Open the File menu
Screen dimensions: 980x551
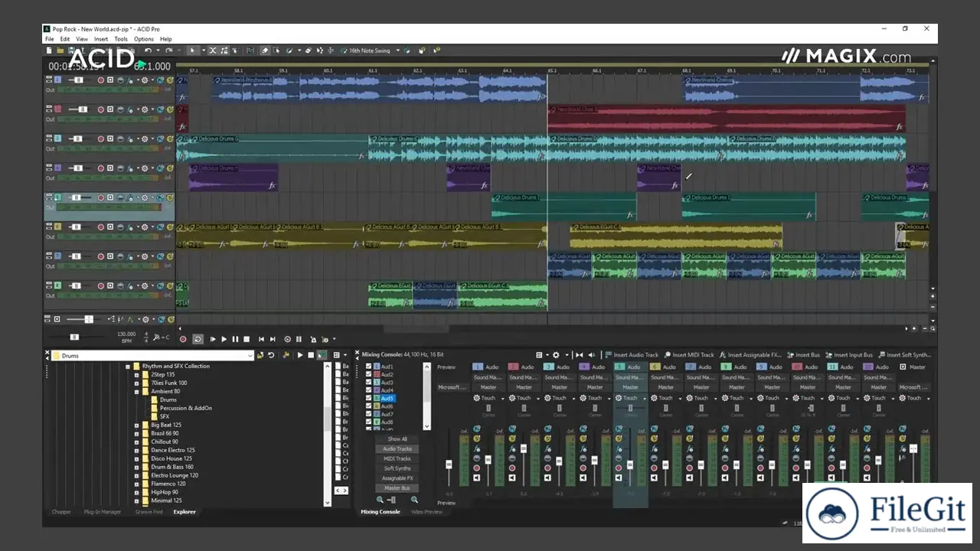tap(49, 39)
